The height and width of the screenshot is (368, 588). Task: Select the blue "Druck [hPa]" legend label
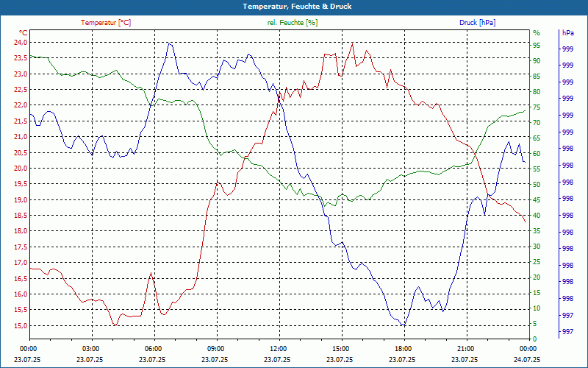[x=477, y=23]
